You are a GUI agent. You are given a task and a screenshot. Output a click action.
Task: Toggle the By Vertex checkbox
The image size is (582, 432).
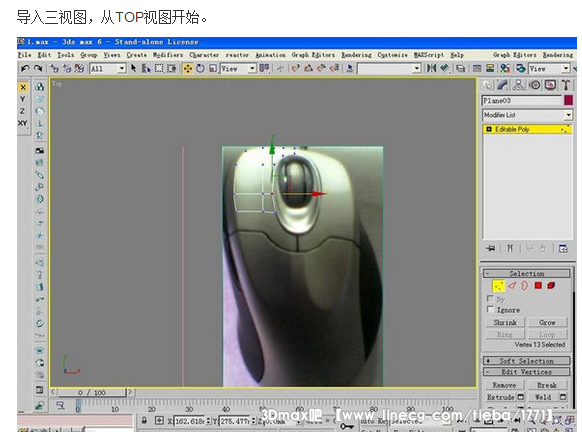pos(490,298)
